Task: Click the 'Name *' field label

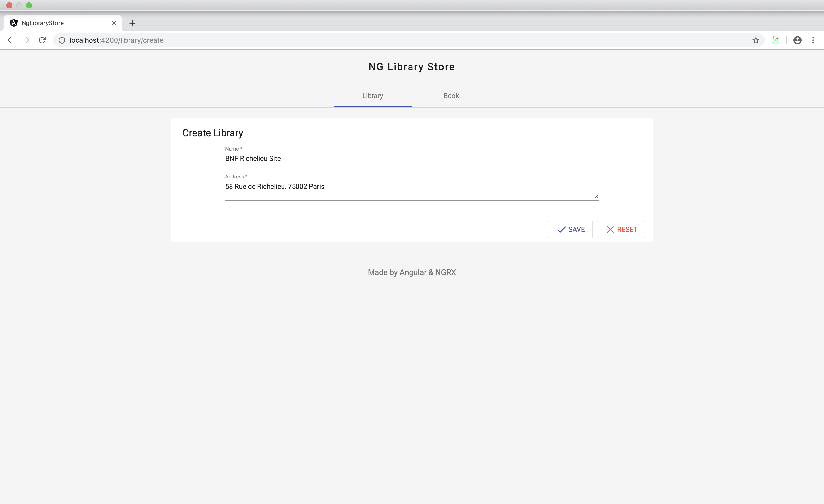Action: [233, 149]
